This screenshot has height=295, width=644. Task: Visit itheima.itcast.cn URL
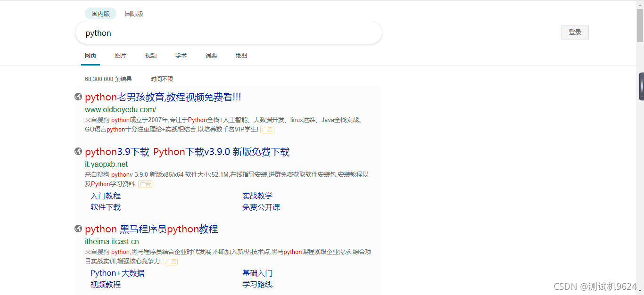click(x=112, y=242)
